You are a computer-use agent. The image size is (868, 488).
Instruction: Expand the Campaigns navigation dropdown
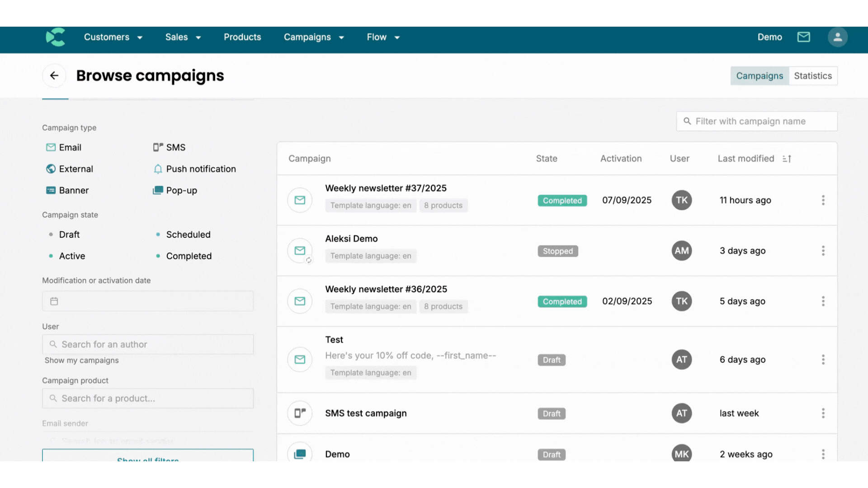(314, 37)
